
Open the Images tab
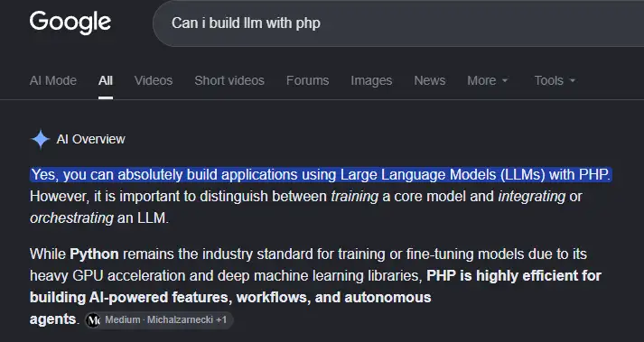pyautogui.click(x=371, y=80)
